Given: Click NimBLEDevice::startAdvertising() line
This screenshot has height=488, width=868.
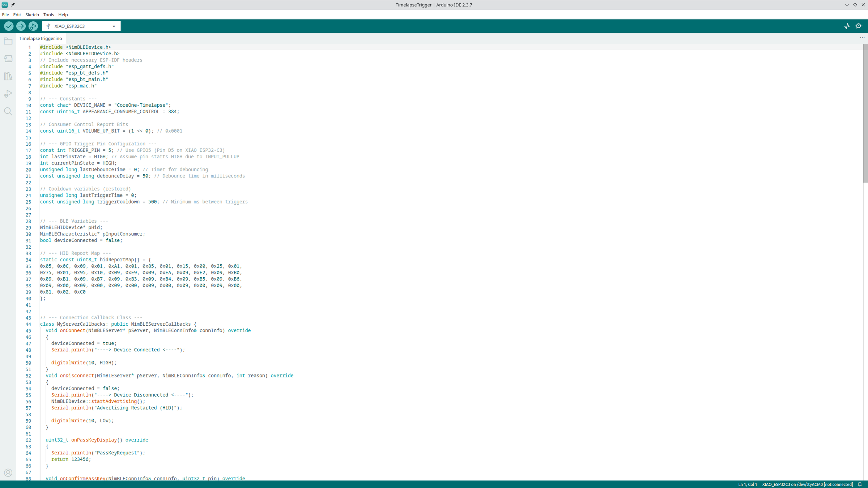Looking at the screenshot, I should [x=98, y=401].
